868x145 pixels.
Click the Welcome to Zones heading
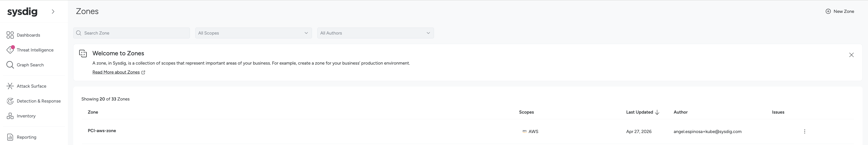click(x=118, y=53)
